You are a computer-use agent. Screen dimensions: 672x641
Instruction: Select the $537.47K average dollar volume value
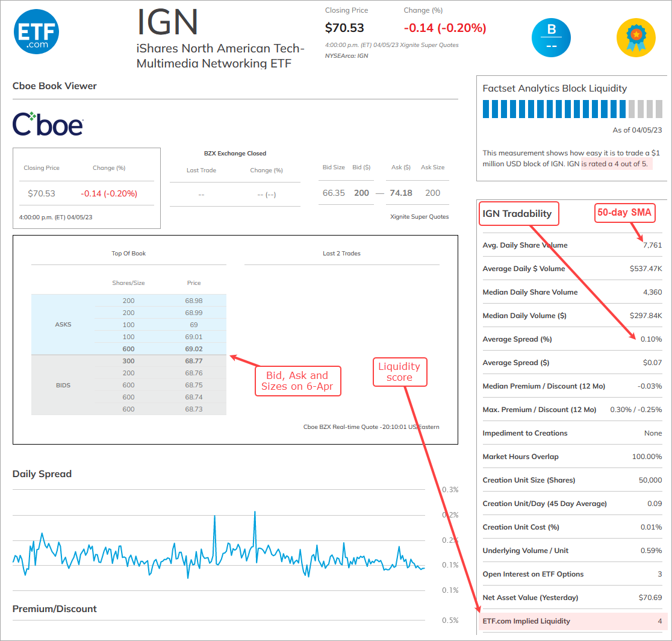pos(646,269)
